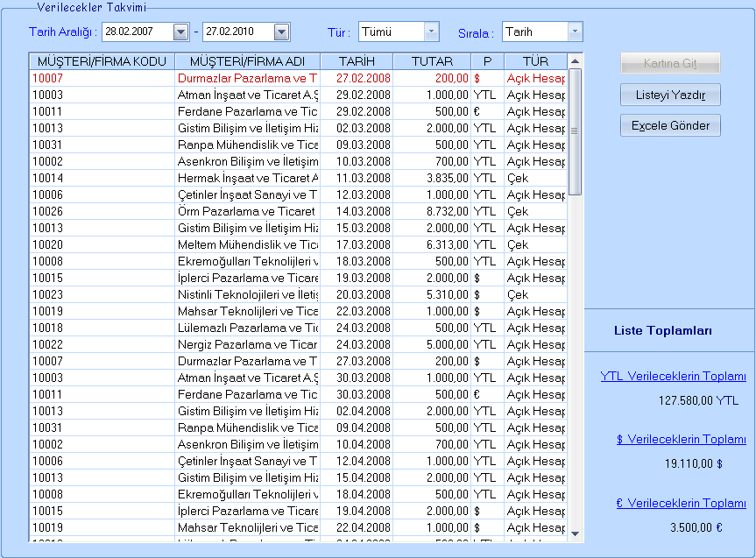Expand the Tür combo box showing Tümü
This screenshot has height=558, width=756.
tap(432, 32)
